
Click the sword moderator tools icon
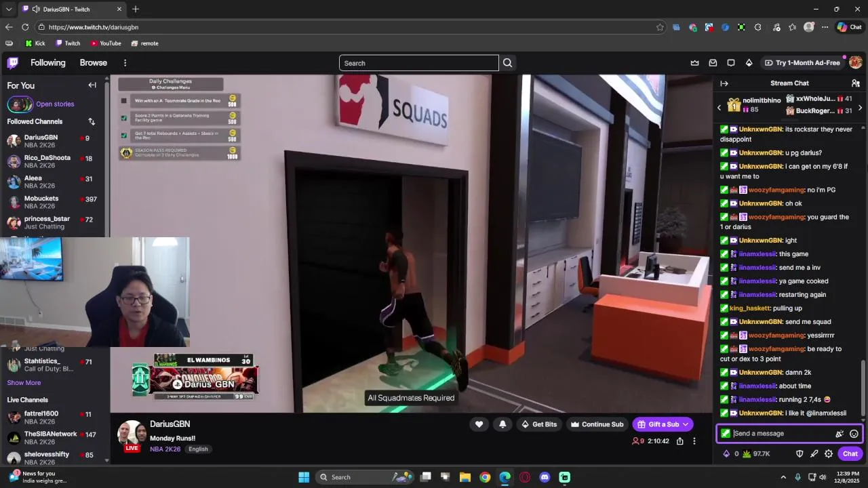tap(814, 454)
